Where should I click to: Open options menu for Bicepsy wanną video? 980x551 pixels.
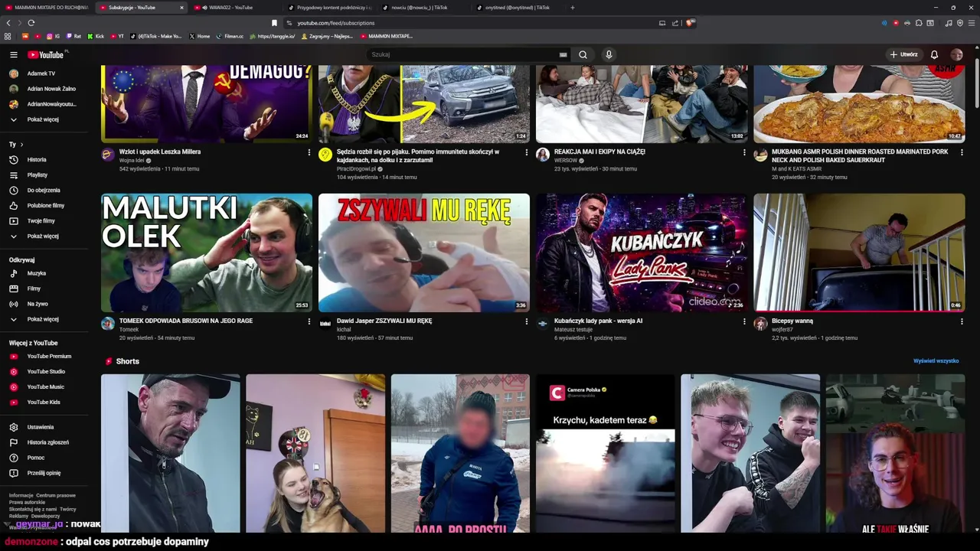point(962,321)
